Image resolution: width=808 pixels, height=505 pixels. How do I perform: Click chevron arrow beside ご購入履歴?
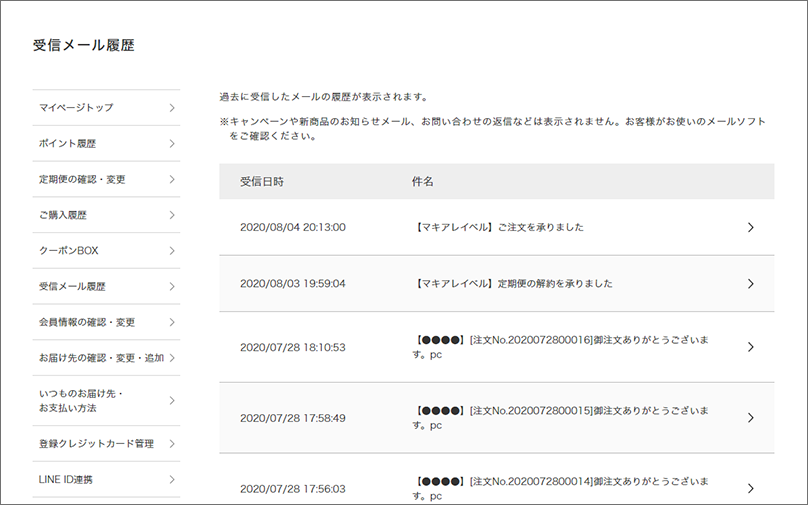[172, 215]
